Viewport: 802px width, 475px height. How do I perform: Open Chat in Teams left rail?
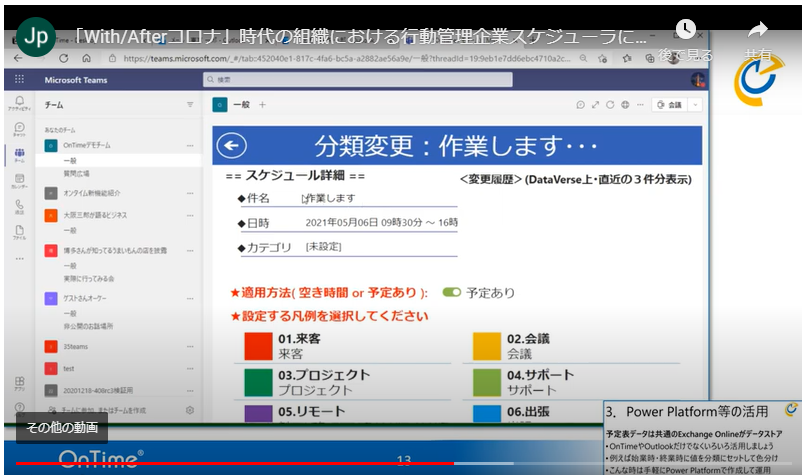pos(19,129)
